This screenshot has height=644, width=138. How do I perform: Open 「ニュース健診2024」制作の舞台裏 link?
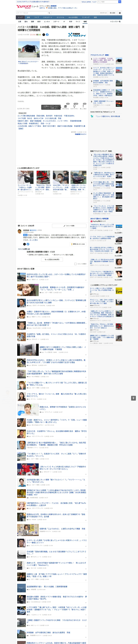[x=108, y=116]
